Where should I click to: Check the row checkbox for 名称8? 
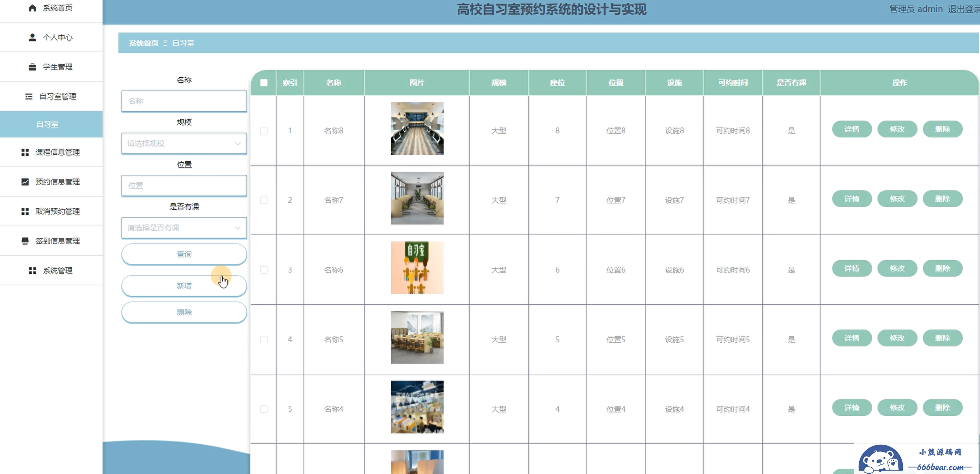point(264,131)
